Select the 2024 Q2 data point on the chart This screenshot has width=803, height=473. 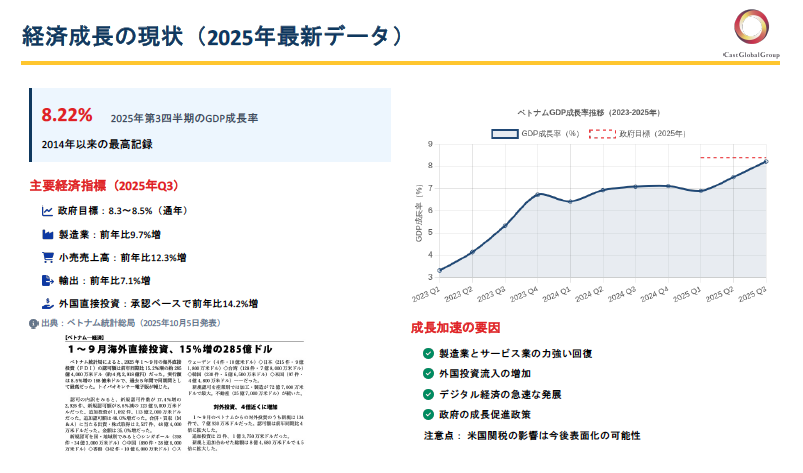[x=603, y=190]
